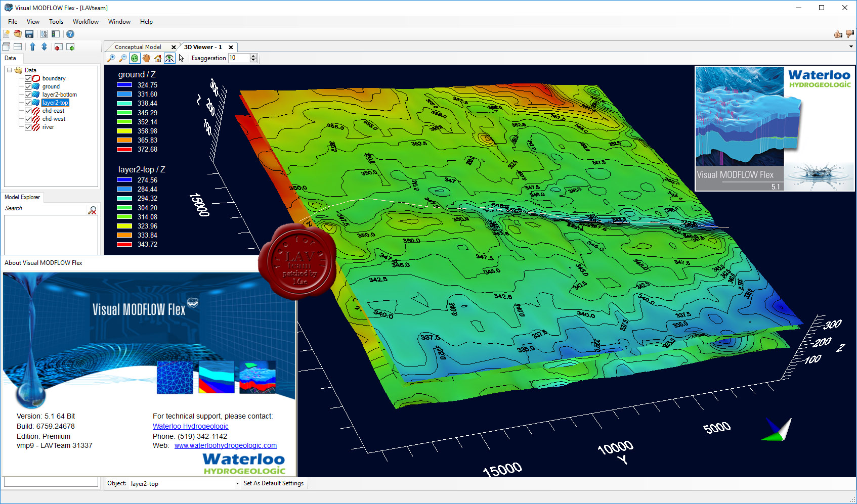Click the single blue up arrow icon

pyautogui.click(x=32, y=47)
